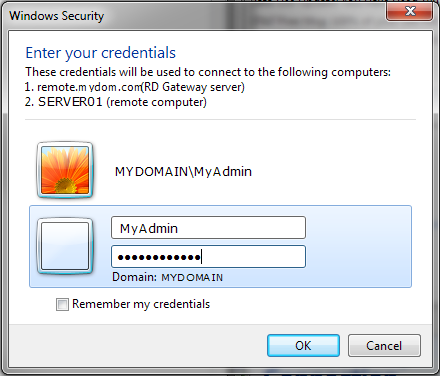Image resolution: width=440 pixels, height=376 pixels.
Task: Click the credentials usage description sentence
Action: [208, 72]
